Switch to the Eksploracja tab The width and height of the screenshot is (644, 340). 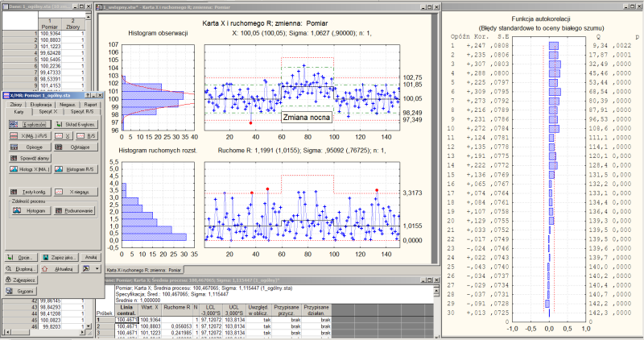[x=41, y=104]
